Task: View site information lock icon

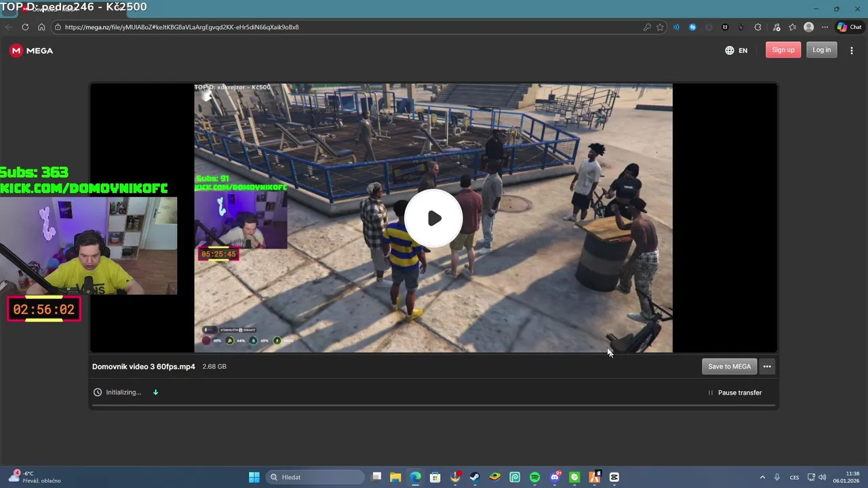Action: pyautogui.click(x=58, y=27)
